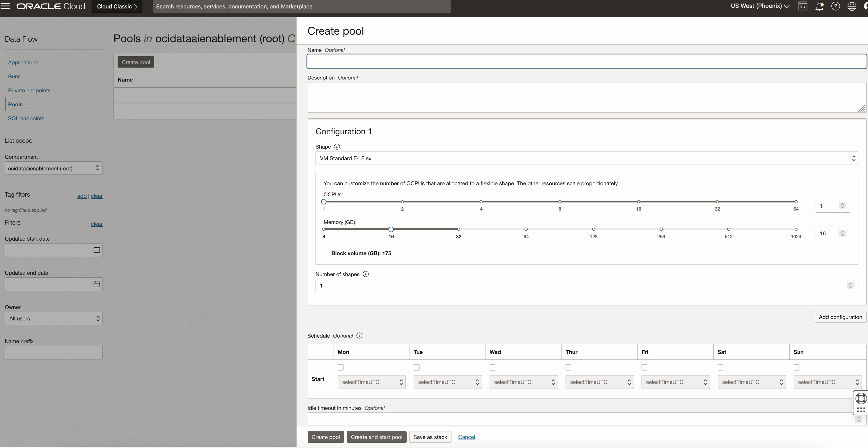Open SQL endpoints from the sidebar
The image size is (868, 448).
(x=26, y=118)
